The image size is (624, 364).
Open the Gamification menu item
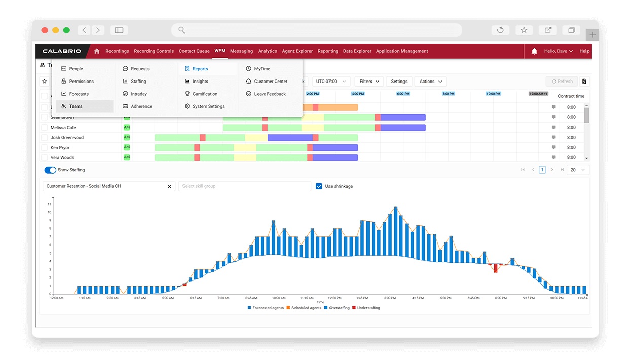[205, 94]
